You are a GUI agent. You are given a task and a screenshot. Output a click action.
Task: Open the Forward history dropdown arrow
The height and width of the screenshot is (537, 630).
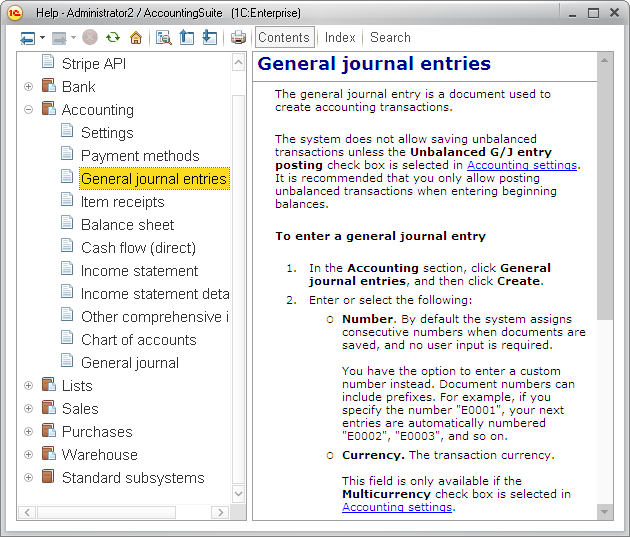(x=73, y=38)
